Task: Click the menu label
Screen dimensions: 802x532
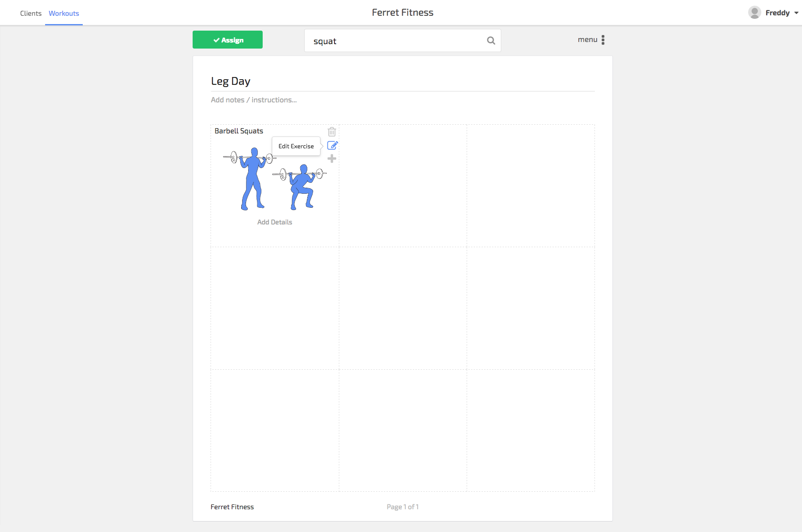Action: pyautogui.click(x=587, y=40)
